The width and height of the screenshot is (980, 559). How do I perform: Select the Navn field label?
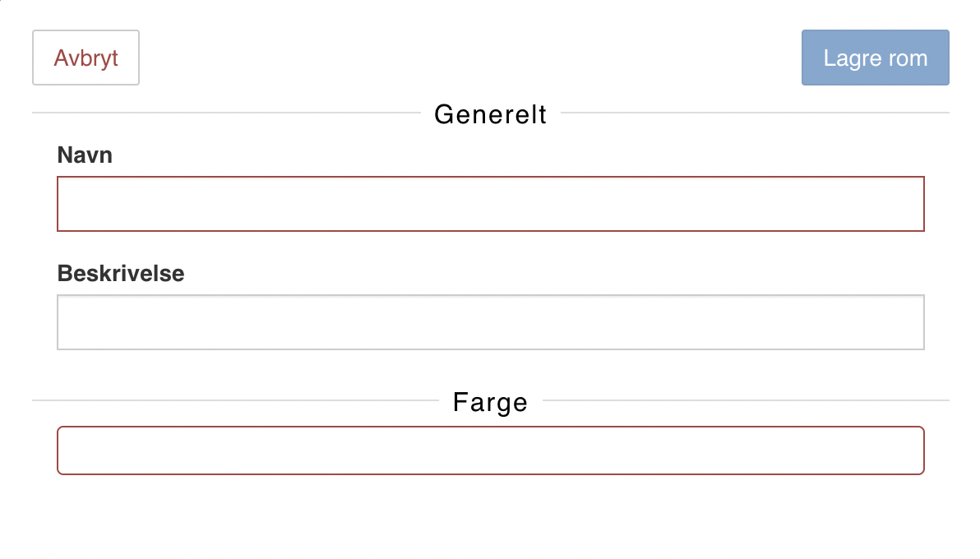85,155
